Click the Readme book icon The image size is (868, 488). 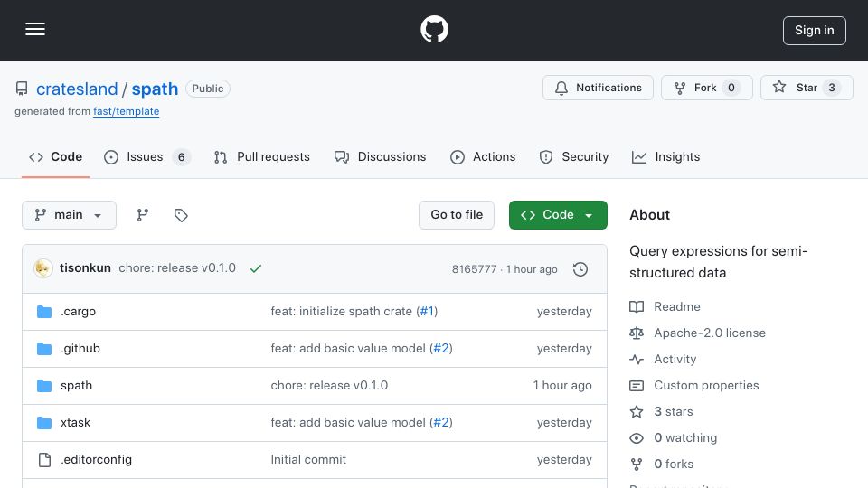(x=637, y=307)
